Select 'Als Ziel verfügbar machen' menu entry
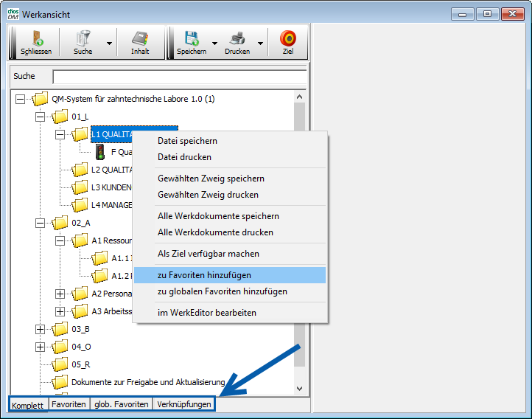This screenshot has width=532, height=419. pos(208,254)
